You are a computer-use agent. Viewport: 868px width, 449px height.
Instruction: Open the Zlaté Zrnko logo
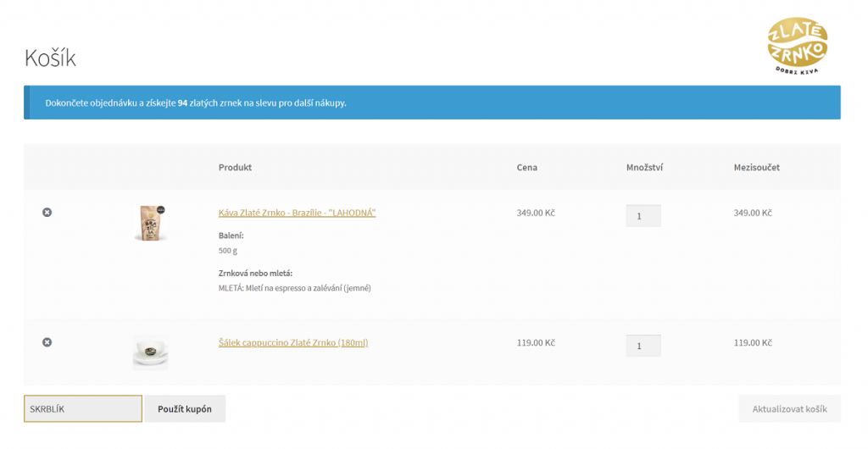point(797,46)
